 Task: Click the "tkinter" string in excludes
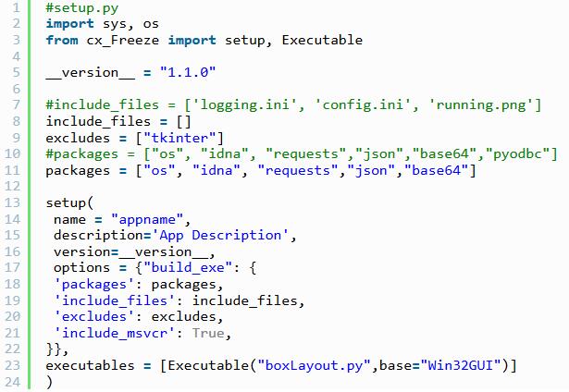[x=179, y=138]
